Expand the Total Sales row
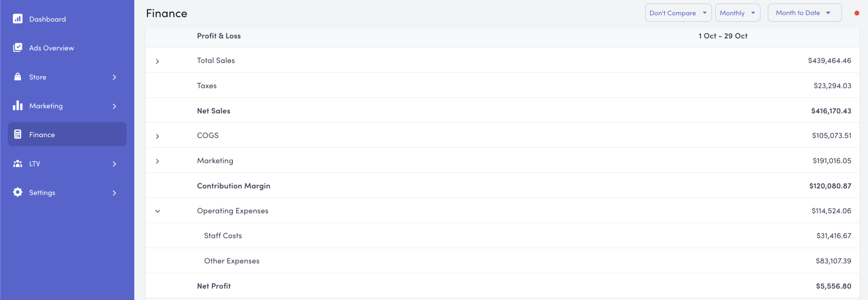 (157, 61)
